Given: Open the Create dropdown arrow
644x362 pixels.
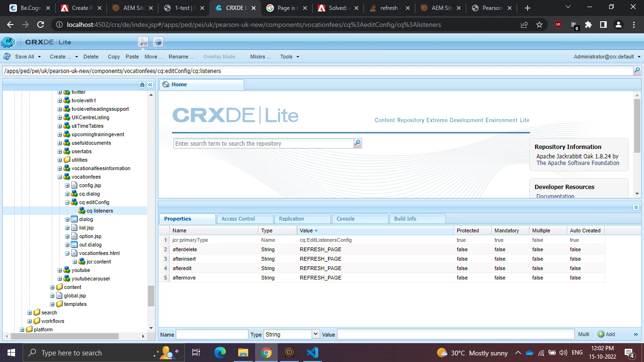Looking at the screenshot, I should (x=76, y=57).
